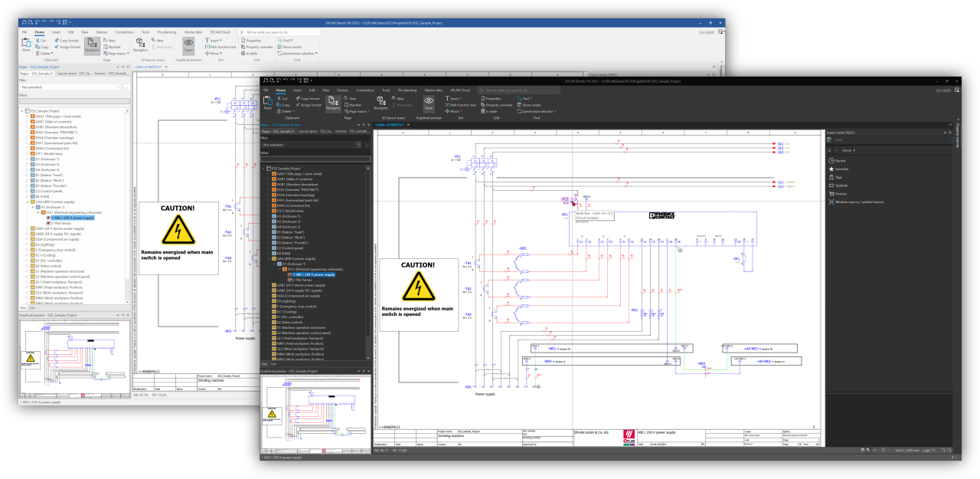Click the graphical preview thumbnail in light window
Screen dimensions: 980x479
[73, 358]
